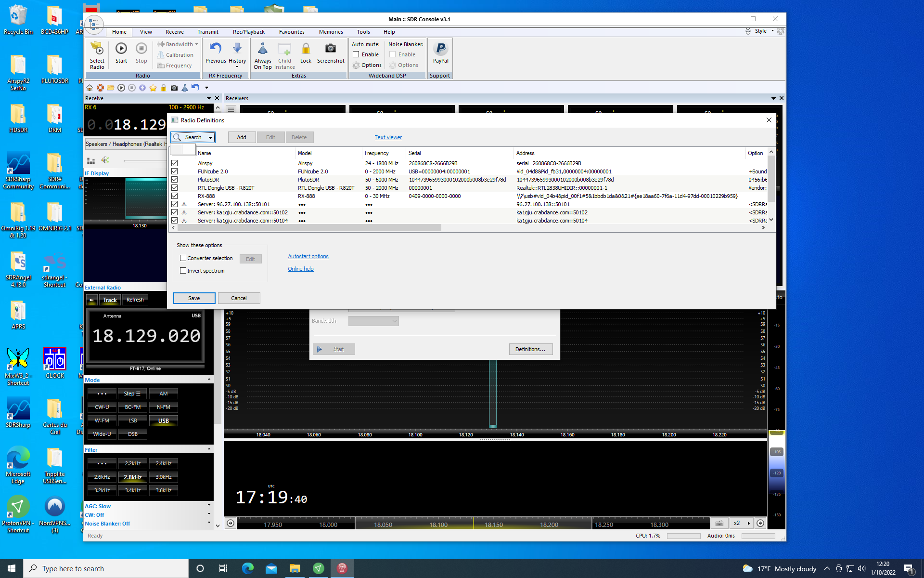
Task: Open File Explorer from the taskbar
Action: pyautogui.click(x=295, y=568)
